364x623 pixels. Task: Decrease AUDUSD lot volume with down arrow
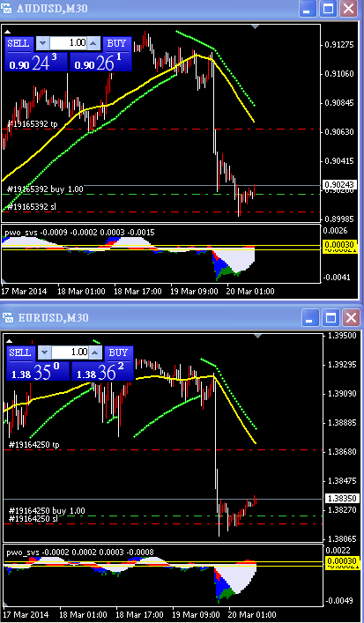43,43
